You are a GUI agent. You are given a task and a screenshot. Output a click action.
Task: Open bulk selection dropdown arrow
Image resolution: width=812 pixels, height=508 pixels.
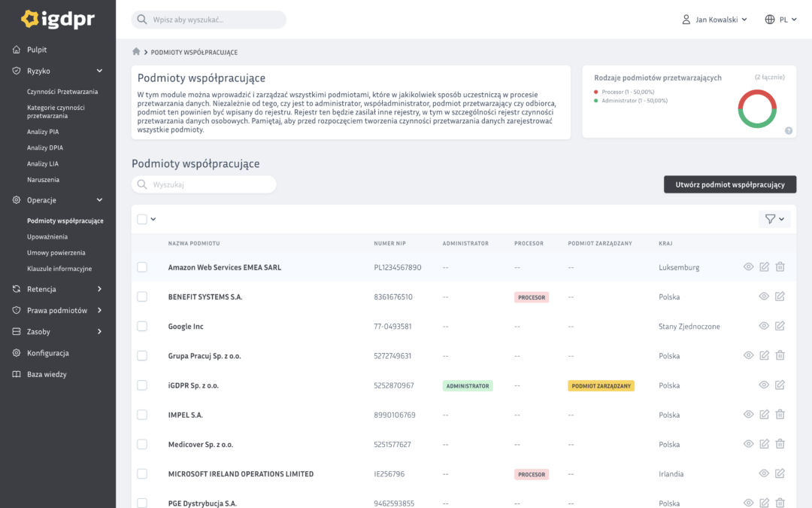153,219
